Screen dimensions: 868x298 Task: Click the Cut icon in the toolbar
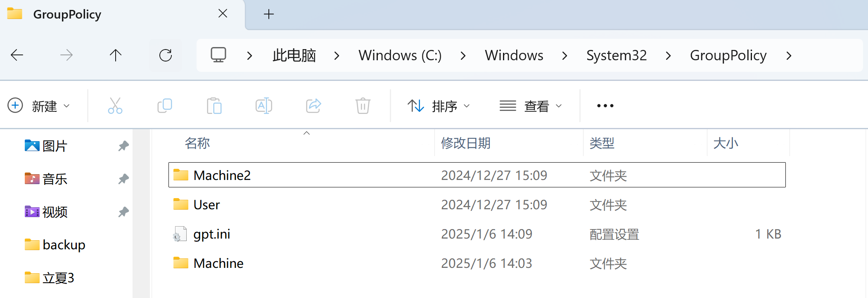(115, 106)
